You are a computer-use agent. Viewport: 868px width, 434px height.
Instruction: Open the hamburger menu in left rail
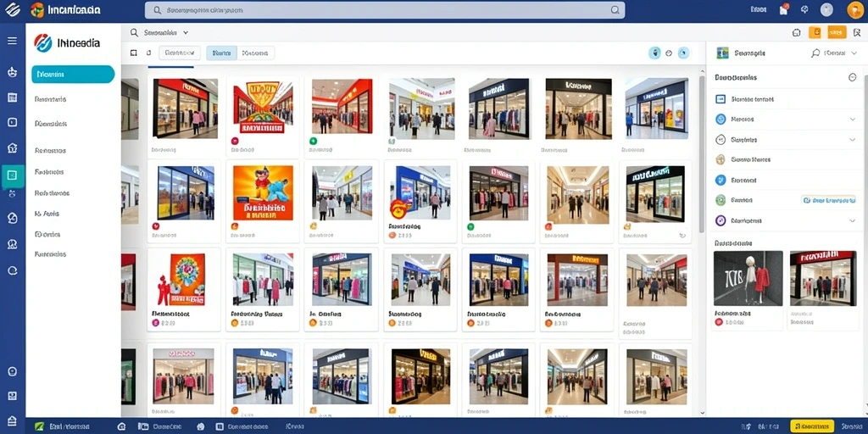(x=12, y=41)
